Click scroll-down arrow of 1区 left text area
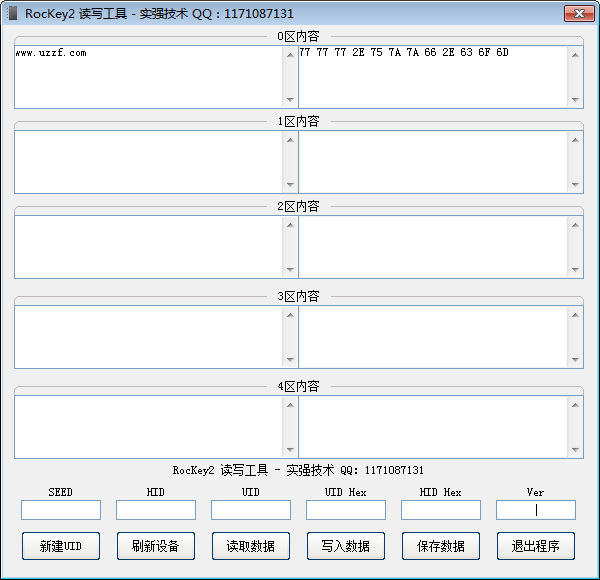The width and height of the screenshot is (600, 580). [x=290, y=184]
